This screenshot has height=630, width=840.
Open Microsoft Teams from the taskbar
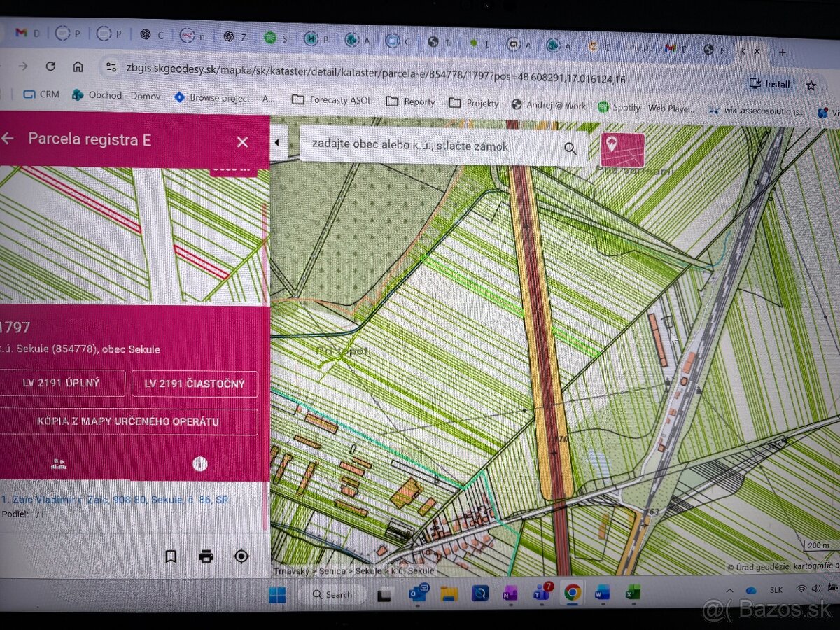pos(540,594)
